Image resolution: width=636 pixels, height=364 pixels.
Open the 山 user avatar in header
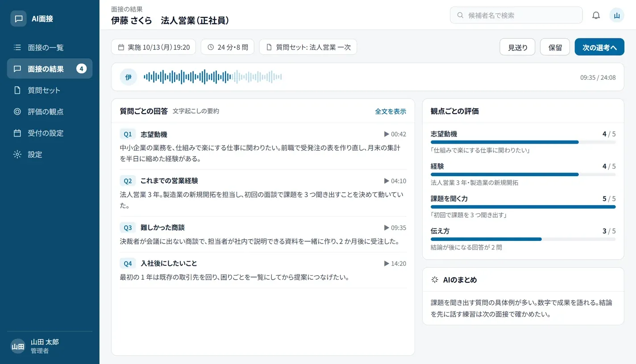617,15
